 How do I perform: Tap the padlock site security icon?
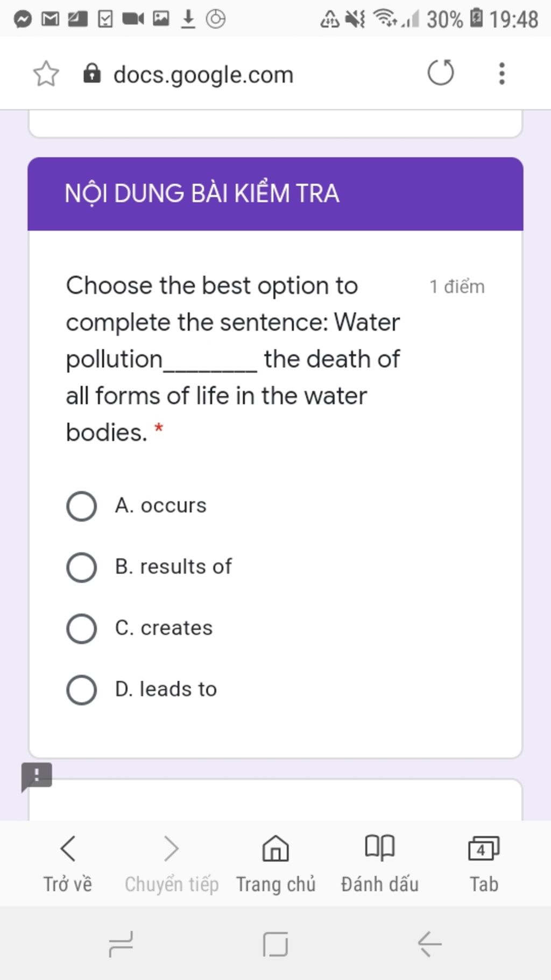[92, 74]
